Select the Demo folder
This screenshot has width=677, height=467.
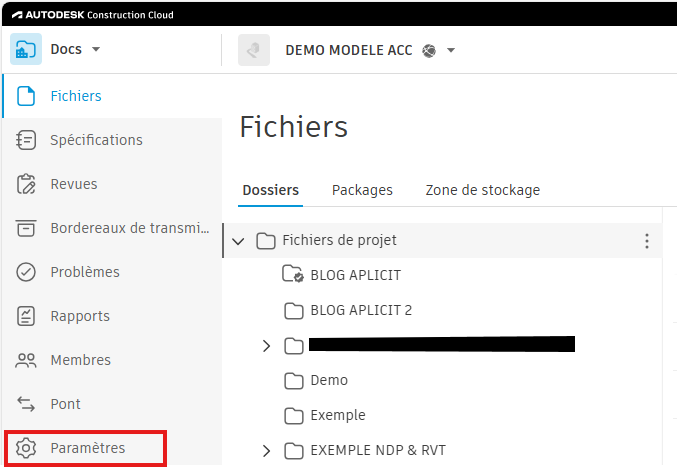(329, 380)
